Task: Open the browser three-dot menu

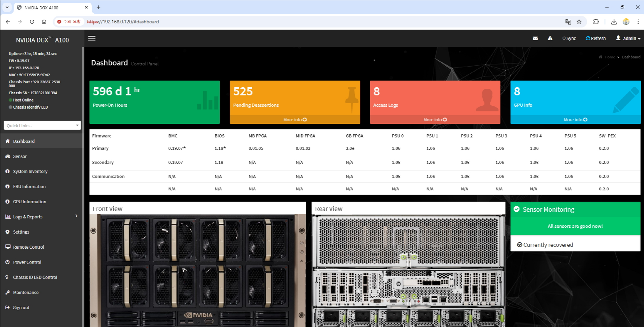Action: coord(638,22)
